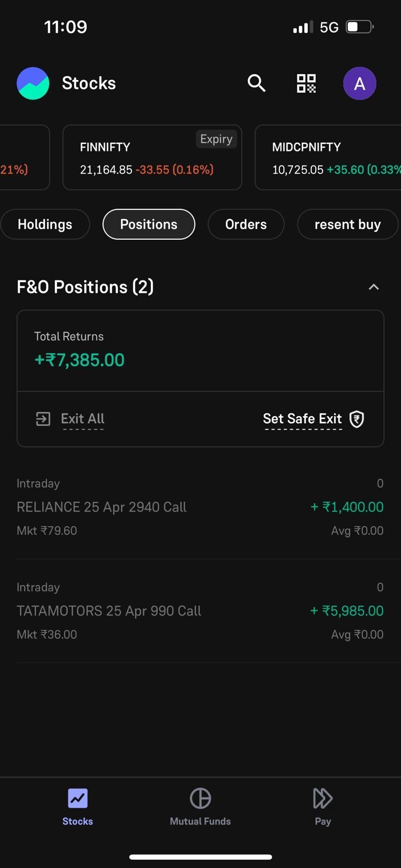Open the purple profile avatar A
This screenshot has width=401, height=868.
359,84
